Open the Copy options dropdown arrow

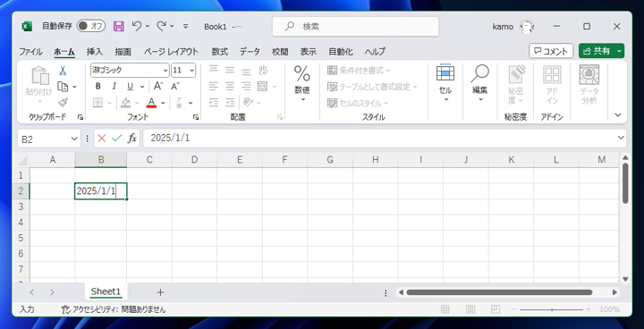(x=74, y=87)
